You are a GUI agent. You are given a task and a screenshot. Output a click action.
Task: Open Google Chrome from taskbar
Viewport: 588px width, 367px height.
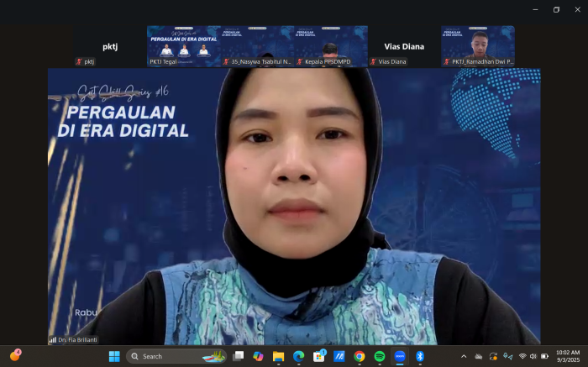pos(360,356)
